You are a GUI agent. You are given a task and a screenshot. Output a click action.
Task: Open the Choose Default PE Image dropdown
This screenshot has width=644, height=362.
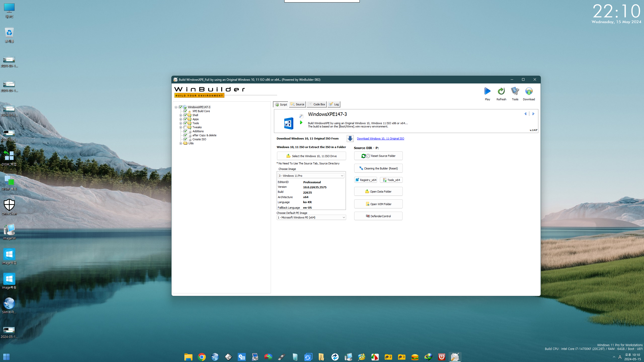click(x=311, y=217)
